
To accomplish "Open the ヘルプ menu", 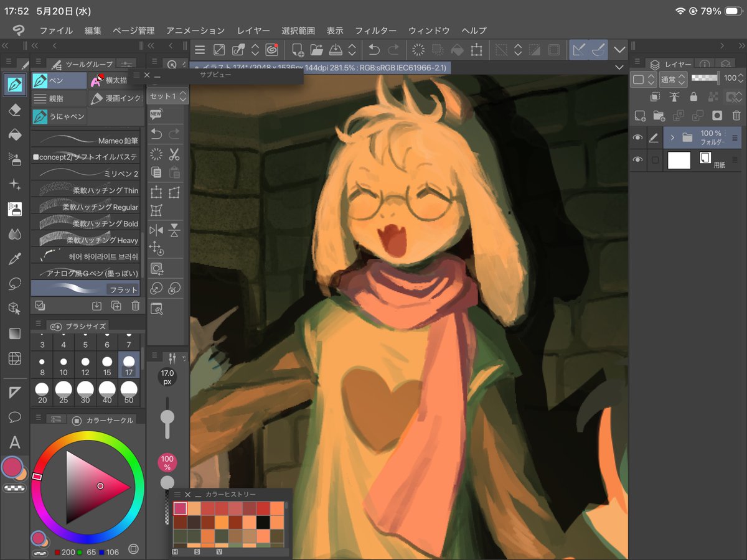I will (x=474, y=30).
